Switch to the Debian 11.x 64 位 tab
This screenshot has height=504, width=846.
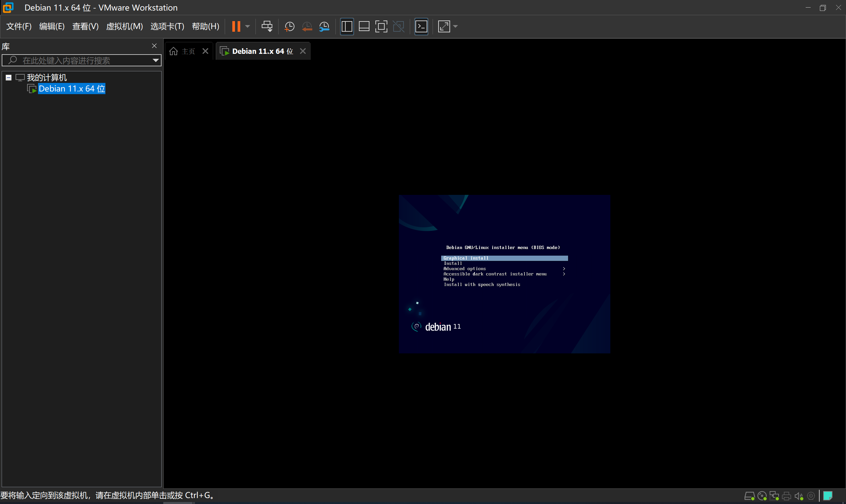coord(262,51)
